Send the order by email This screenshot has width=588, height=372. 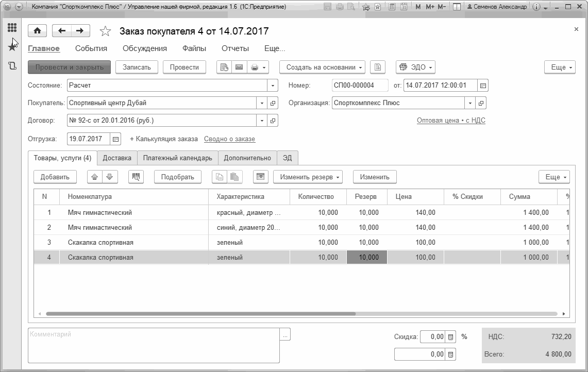click(239, 67)
